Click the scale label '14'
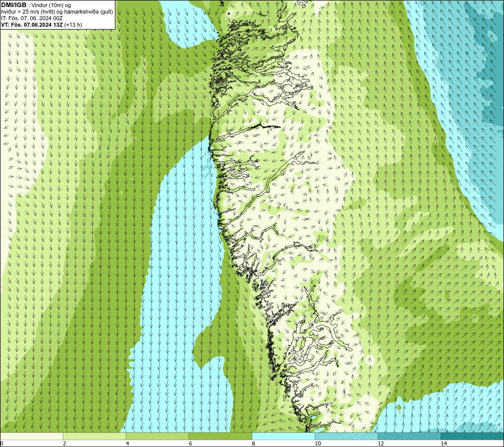The width and height of the screenshot is (504, 447). tap(444, 444)
